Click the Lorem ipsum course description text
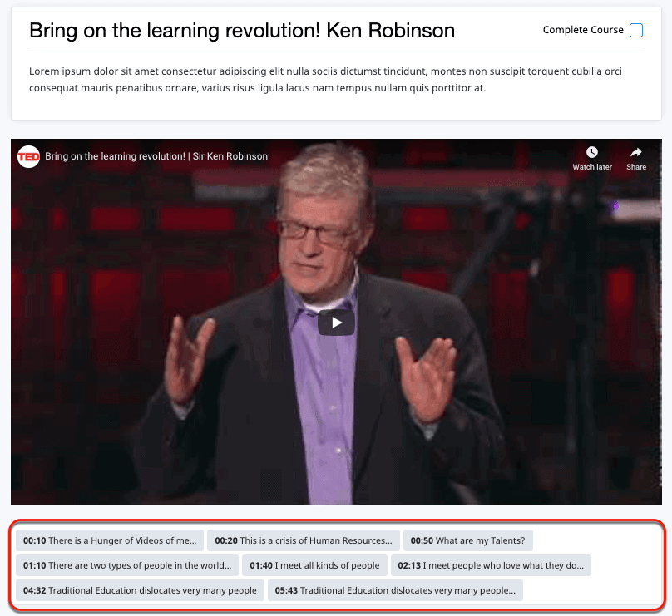This screenshot has height=616, width=672. point(325,80)
